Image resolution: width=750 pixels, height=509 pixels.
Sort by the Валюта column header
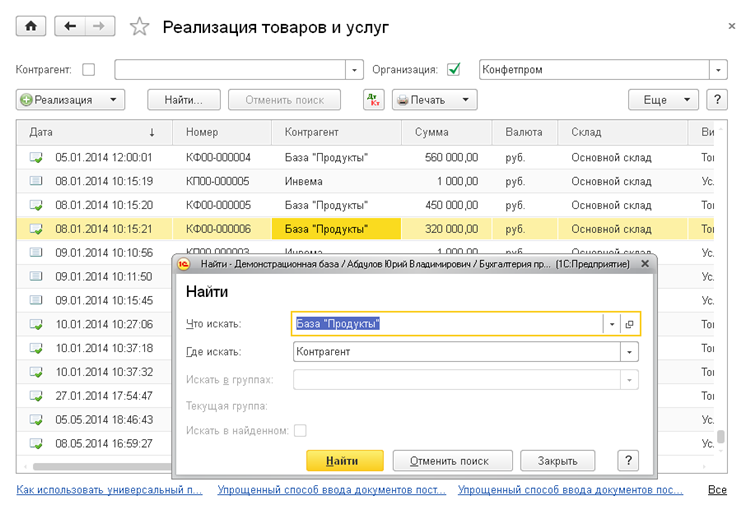[525, 133]
